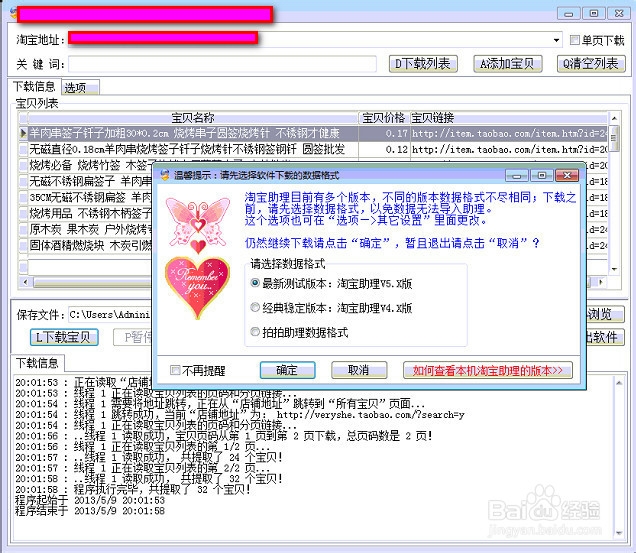The width and height of the screenshot is (636, 553).
Task: Tick the checkbox of row 无磁直径0.18cm
Action: point(24,149)
